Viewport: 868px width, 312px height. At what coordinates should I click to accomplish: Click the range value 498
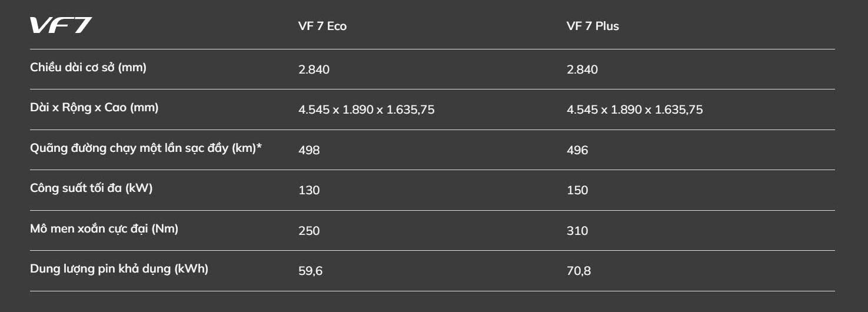(309, 150)
